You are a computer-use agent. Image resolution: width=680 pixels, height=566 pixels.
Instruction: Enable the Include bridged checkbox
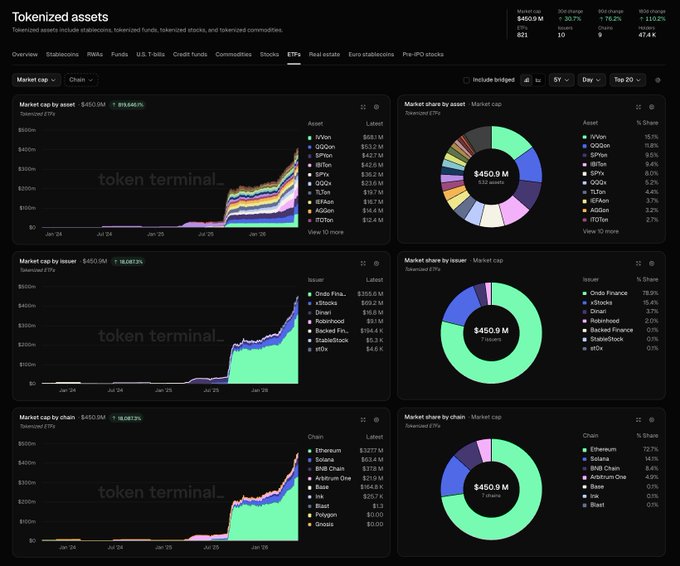(466, 80)
